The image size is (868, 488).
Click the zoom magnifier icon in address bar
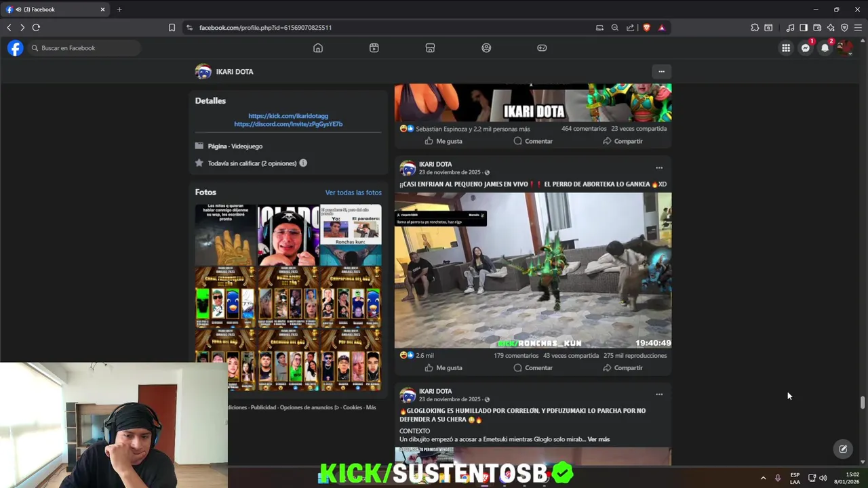tap(615, 28)
